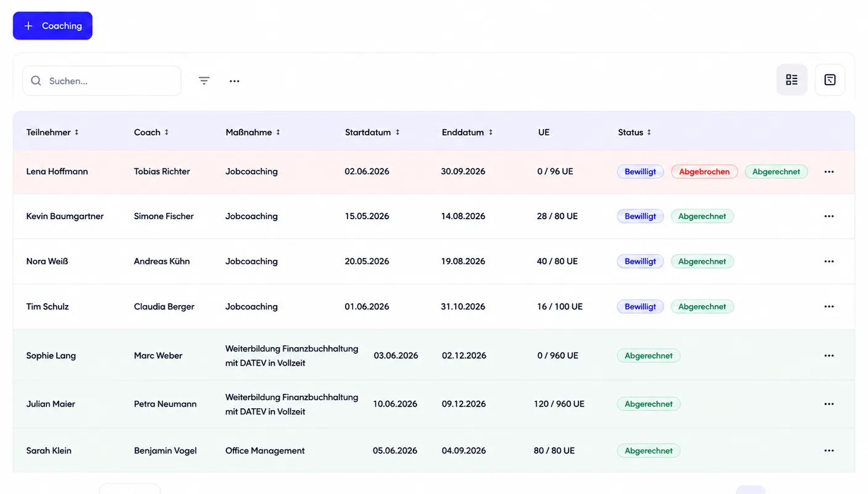Open row actions for Sophie Lang
Screen dimensions: 868x494
coord(829,356)
